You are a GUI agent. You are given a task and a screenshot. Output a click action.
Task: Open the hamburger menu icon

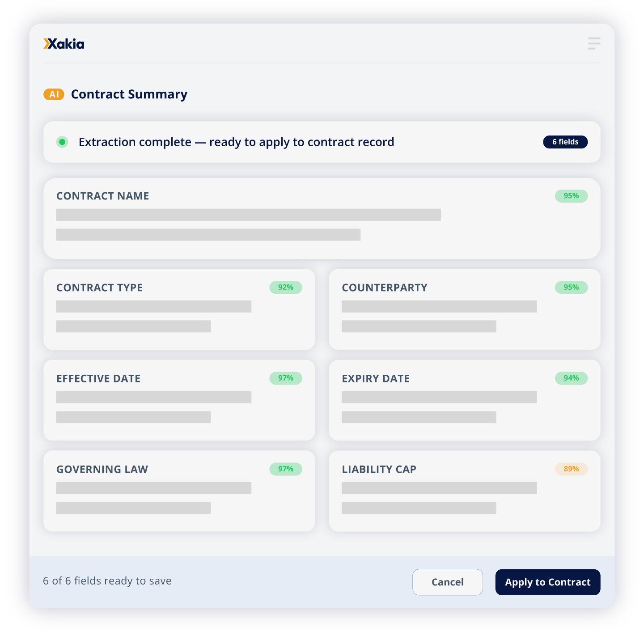point(594,43)
